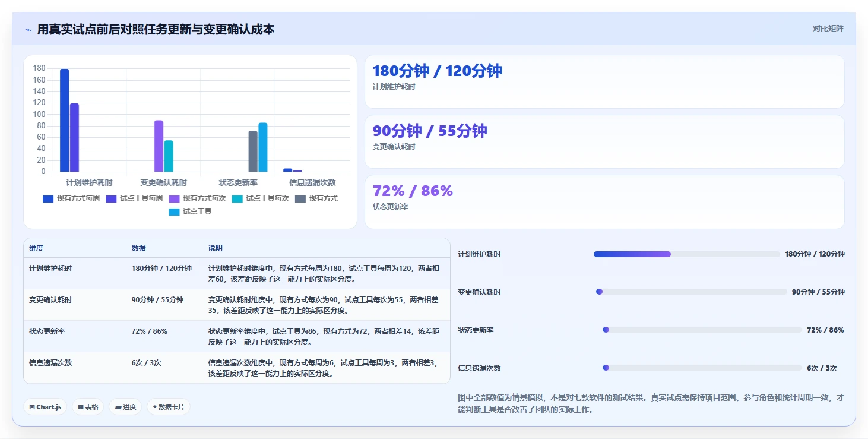The height and width of the screenshot is (439, 868).
Task: Toggle the light-blue 试点工具 legend item on the second row
Action: (191, 211)
